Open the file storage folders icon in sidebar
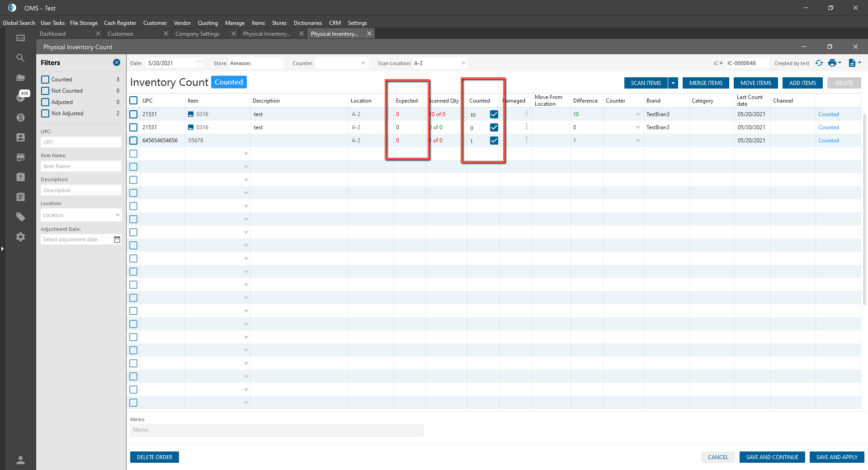The height and width of the screenshot is (470, 868). [x=20, y=78]
